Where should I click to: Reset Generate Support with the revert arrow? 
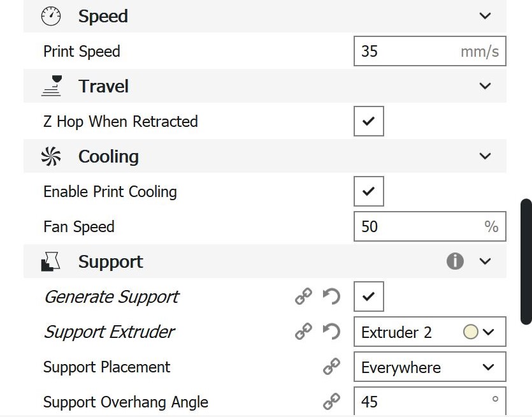[x=331, y=296]
